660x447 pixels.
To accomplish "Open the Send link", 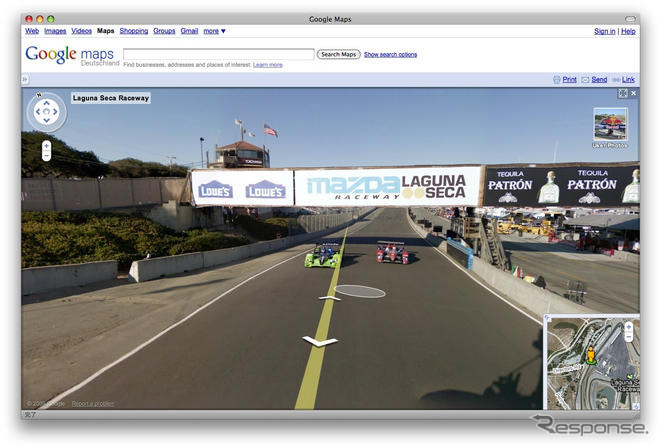I will point(595,79).
